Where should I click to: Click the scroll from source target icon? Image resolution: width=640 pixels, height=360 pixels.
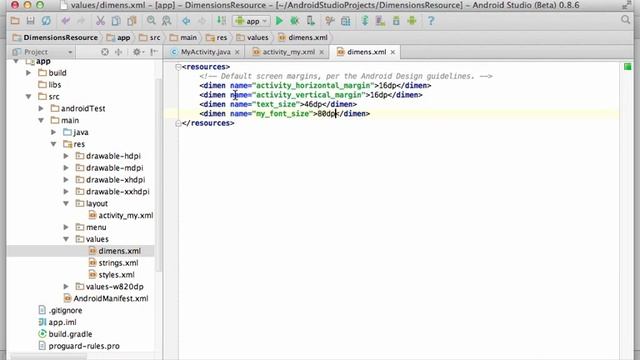click(x=105, y=52)
